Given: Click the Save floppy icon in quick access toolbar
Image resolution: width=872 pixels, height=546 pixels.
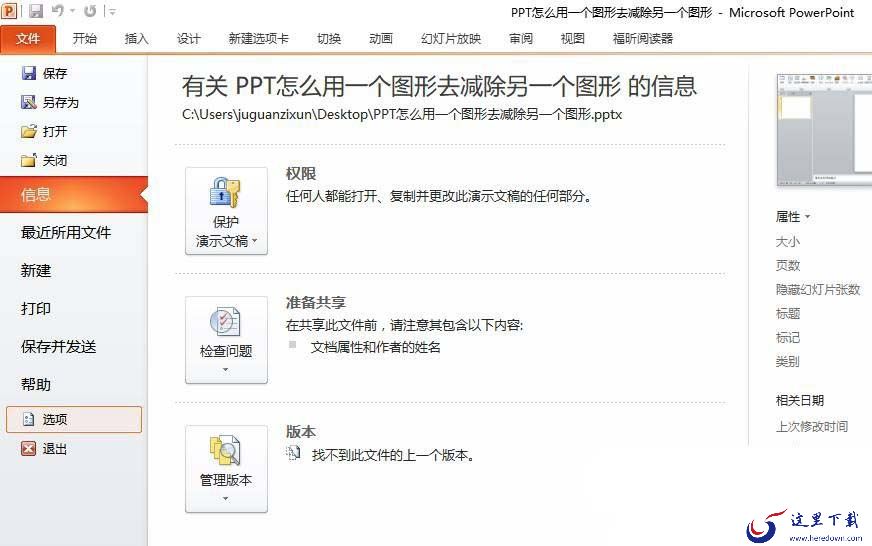Looking at the screenshot, I should click(36, 11).
